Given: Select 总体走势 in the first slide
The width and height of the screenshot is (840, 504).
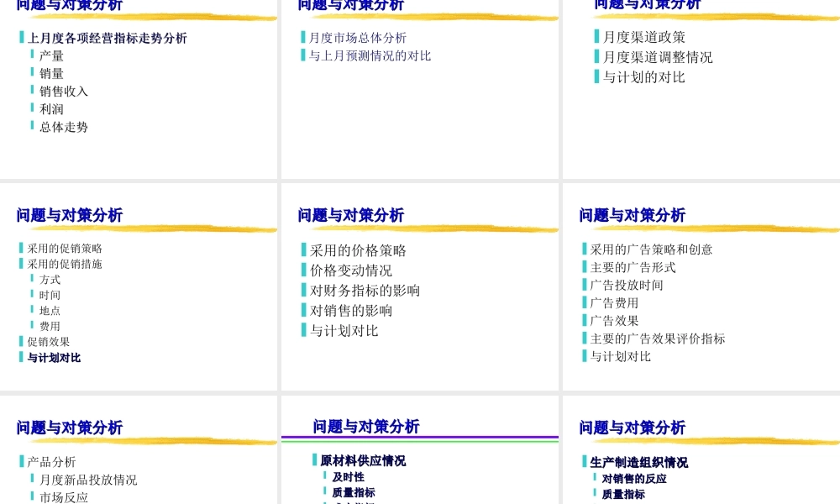Looking at the screenshot, I should pyautogui.click(x=63, y=127).
